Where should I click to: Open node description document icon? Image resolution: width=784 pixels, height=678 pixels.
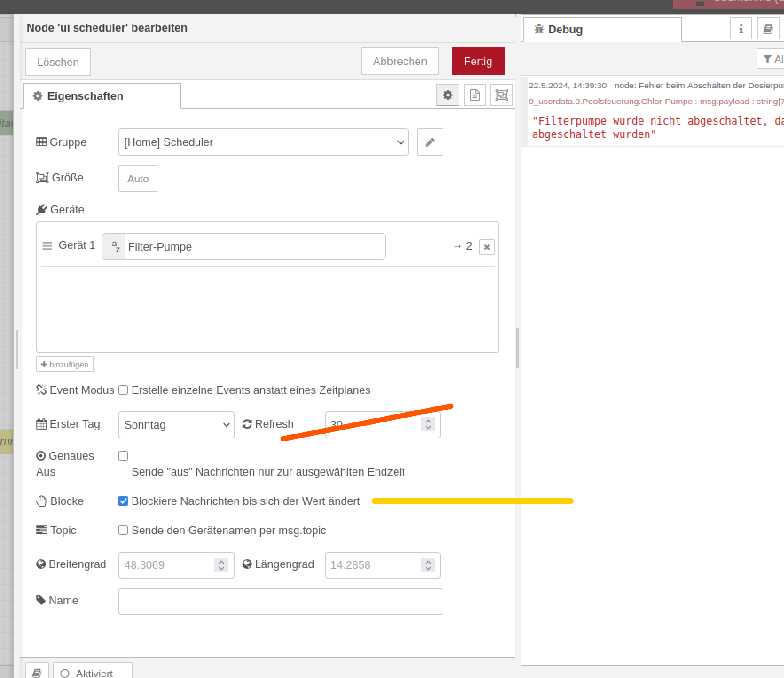[475, 95]
